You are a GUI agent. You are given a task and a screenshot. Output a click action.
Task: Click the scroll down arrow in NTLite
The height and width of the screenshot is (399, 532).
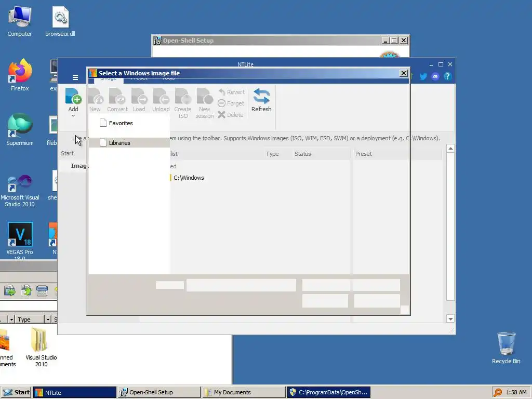click(x=450, y=319)
